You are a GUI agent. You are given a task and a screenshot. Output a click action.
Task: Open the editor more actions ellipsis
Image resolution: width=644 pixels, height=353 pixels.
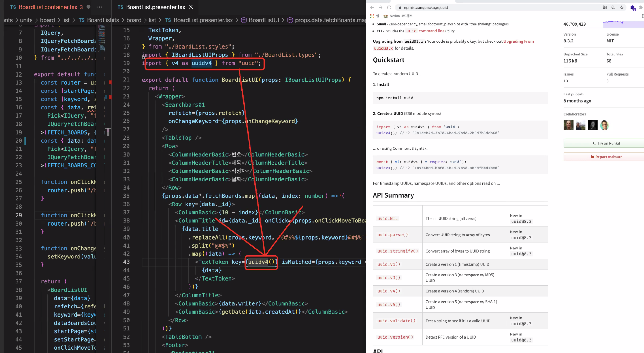pos(100,7)
